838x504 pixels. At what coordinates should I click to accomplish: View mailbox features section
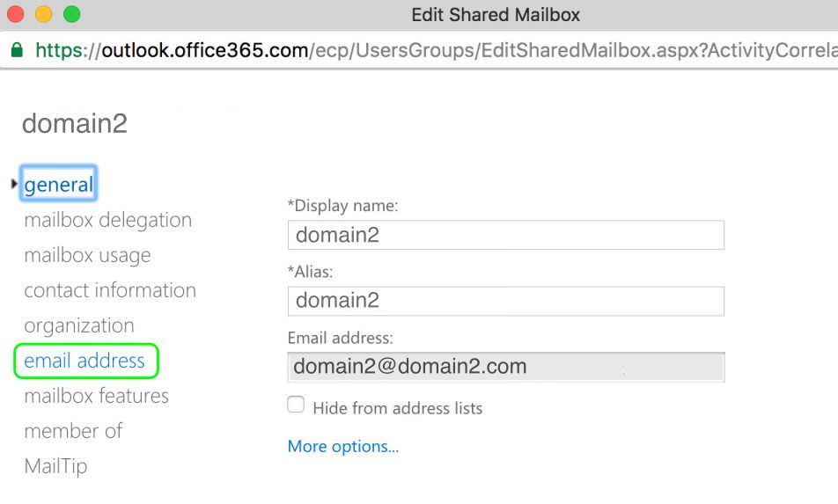tap(97, 396)
